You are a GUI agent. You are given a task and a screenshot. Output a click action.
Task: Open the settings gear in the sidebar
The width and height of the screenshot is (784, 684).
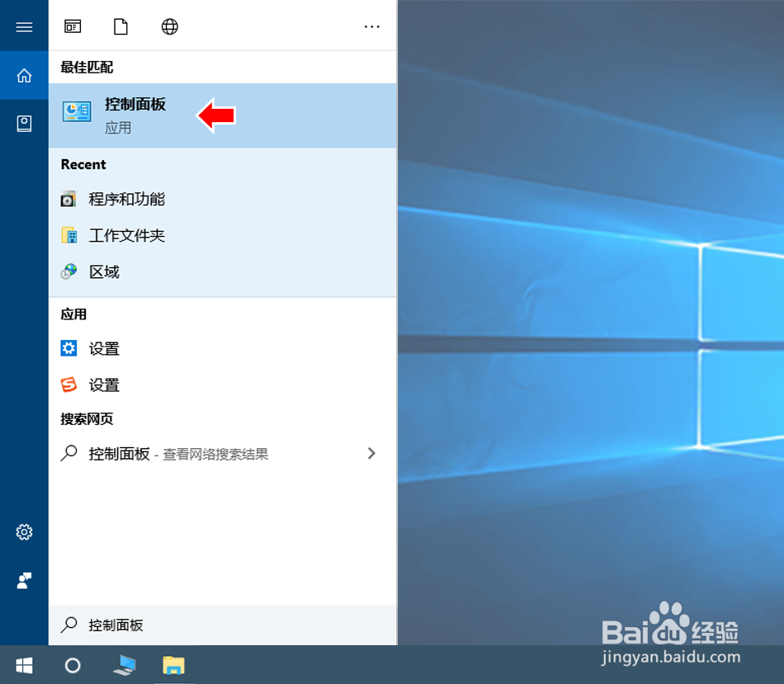point(24,532)
